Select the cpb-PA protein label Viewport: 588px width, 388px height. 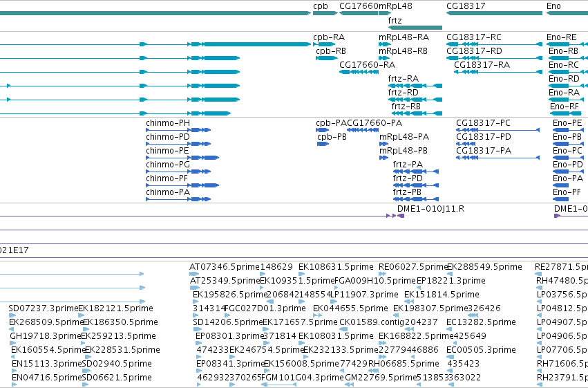pyautogui.click(x=331, y=123)
